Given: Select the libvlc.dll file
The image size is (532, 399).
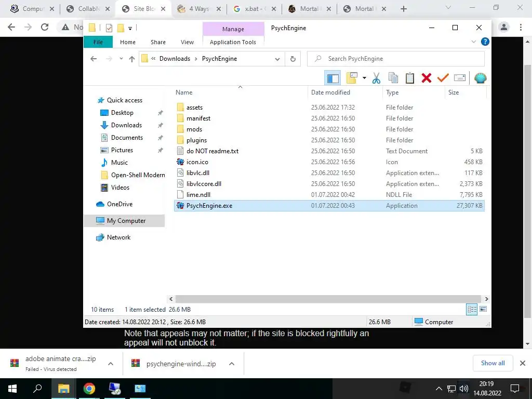Looking at the screenshot, I should pos(329,172).
